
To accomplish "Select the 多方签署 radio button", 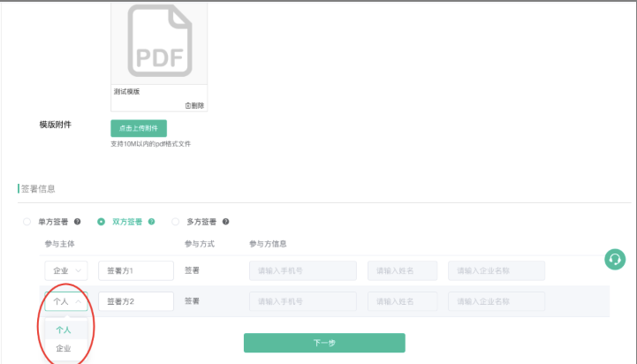I will [175, 222].
